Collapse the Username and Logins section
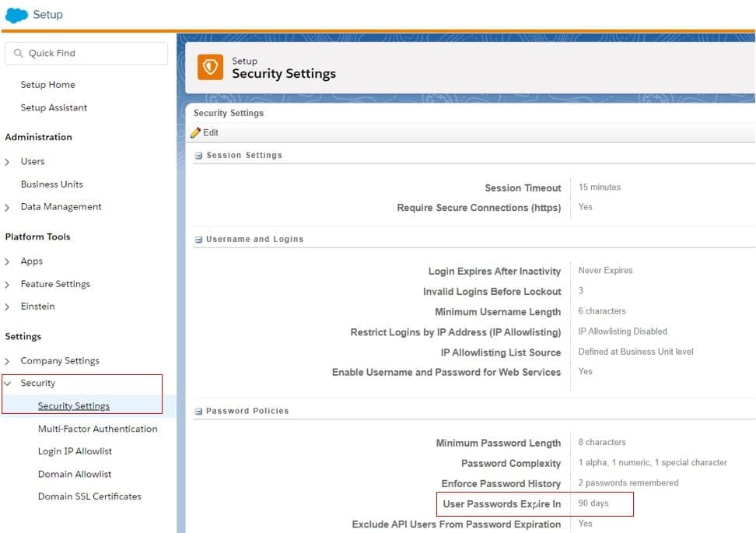The width and height of the screenshot is (756, 533). [x=199, y=240]
